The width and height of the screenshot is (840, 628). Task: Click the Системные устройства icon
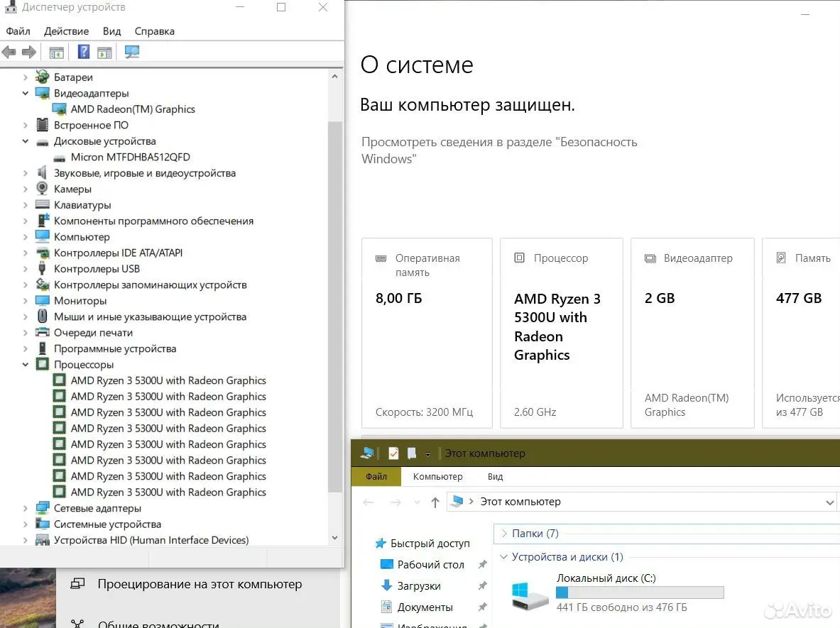point(43,524)
